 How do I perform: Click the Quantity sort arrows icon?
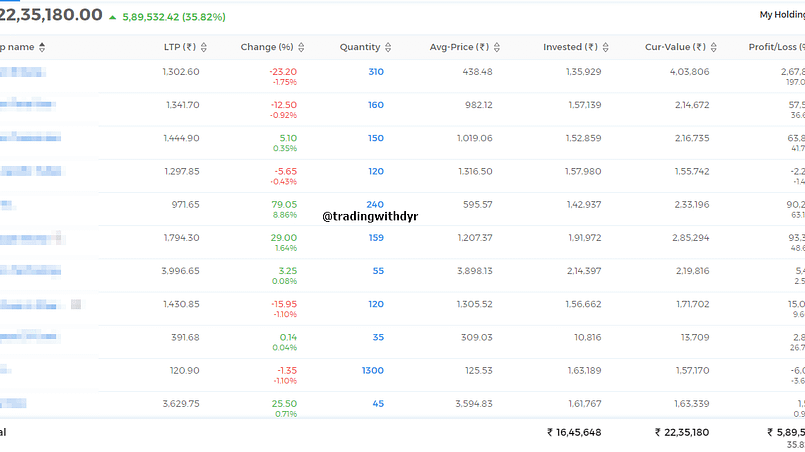[388, 47]
